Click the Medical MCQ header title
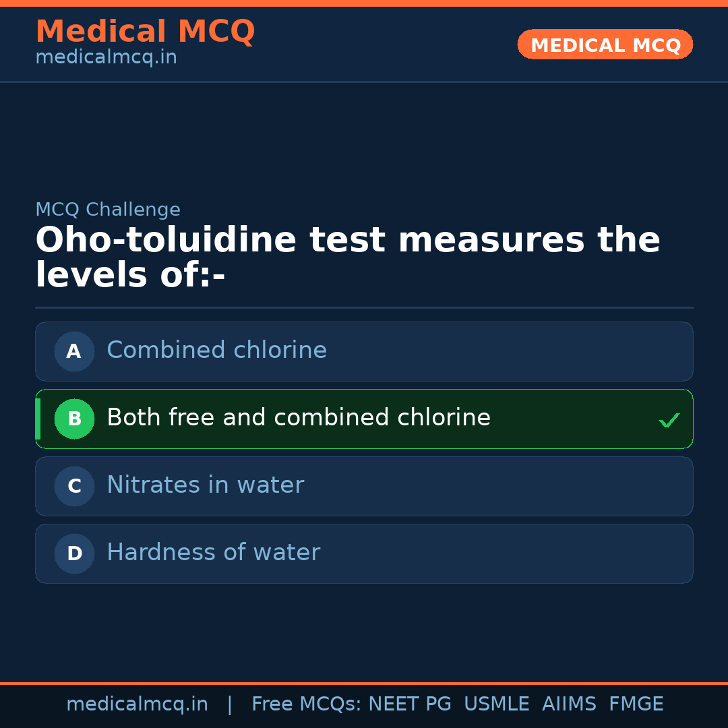This screenshot has height=728, width=728. 145,32
